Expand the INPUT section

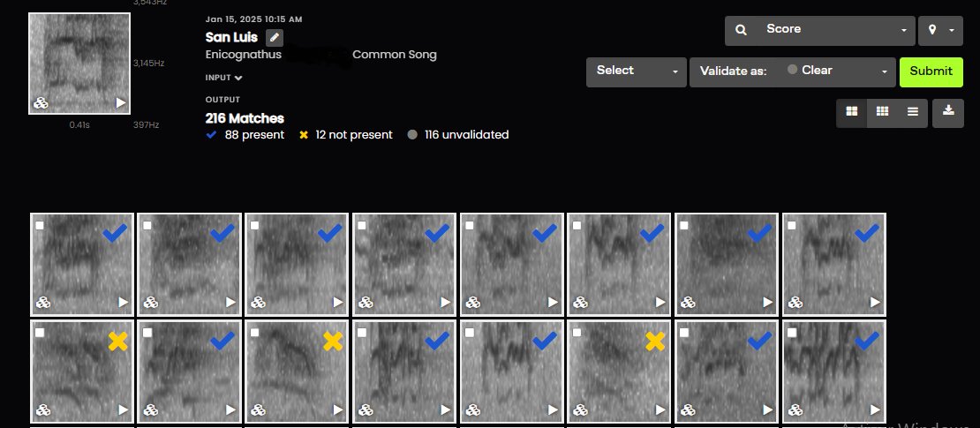pos(223,79)
